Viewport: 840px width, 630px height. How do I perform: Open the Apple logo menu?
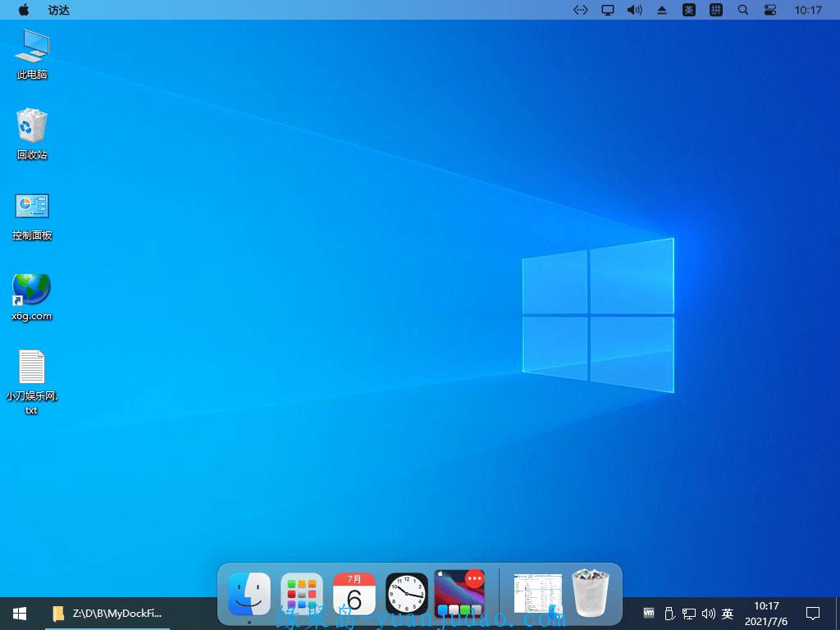(x=24, y=10)
